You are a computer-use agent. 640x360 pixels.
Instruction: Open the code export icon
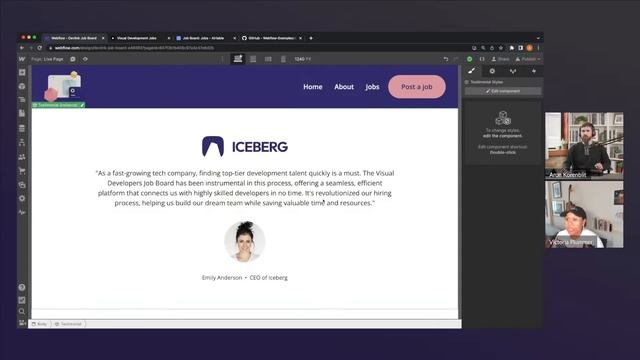pyautogui.click(x=482, y=59)
